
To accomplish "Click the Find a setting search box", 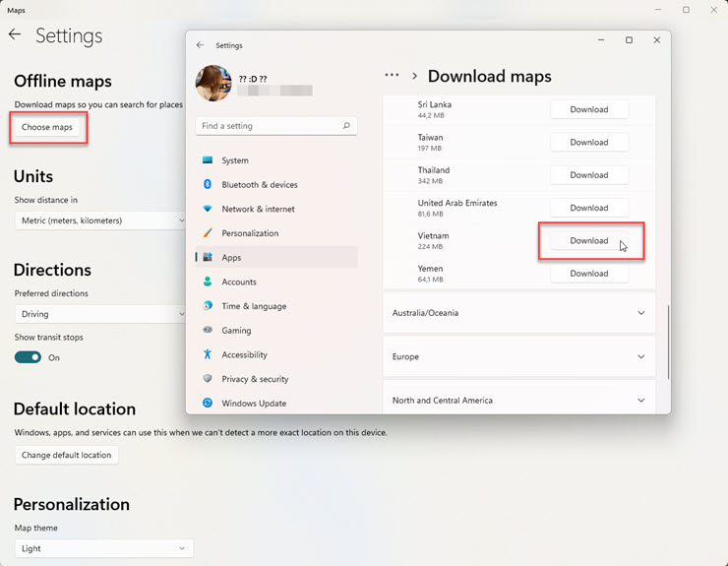I will point(270,126).
